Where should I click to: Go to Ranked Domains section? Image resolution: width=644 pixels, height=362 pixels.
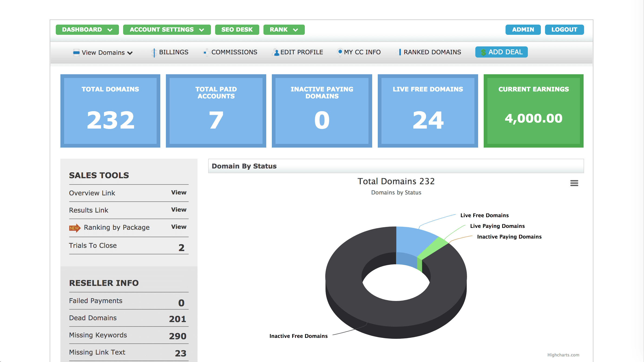[432, 52]
